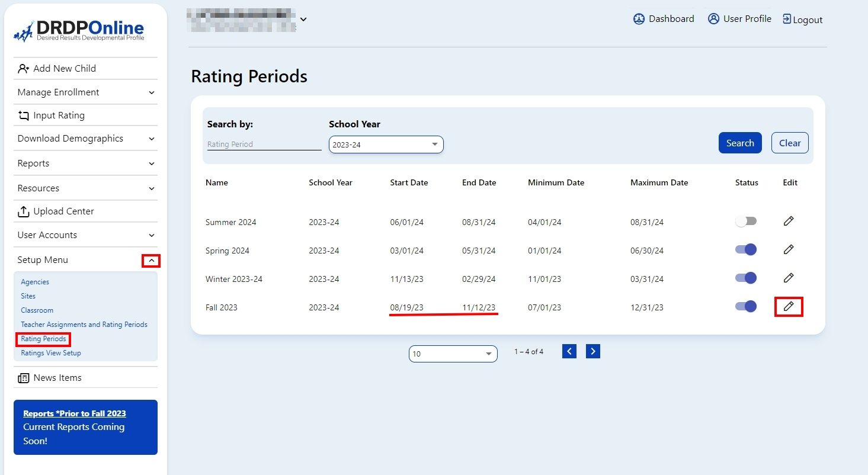Turn off the Fall 2023 status toggle
Screen dimensions: 868x475
coord(746,307)
